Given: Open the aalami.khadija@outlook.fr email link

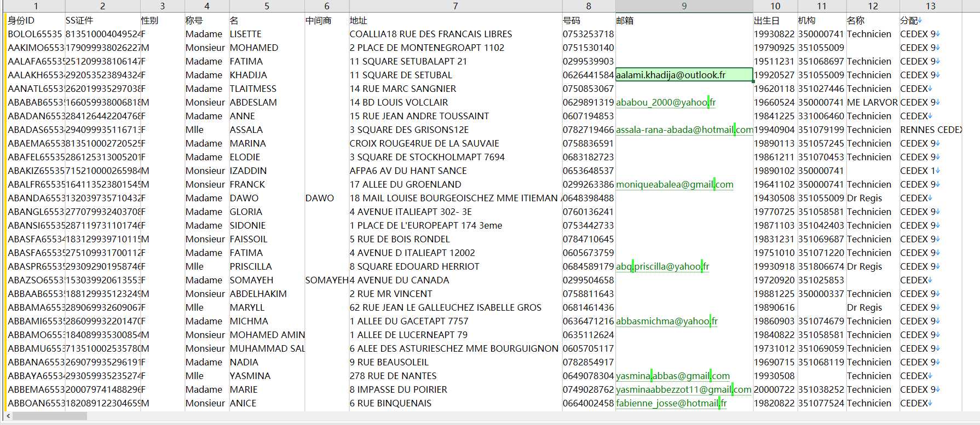Looking at the screenshot, I should pos(671,75).
